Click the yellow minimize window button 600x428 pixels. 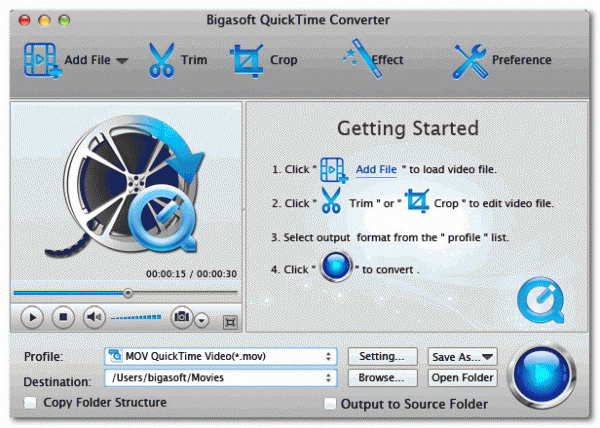(44, 20)
